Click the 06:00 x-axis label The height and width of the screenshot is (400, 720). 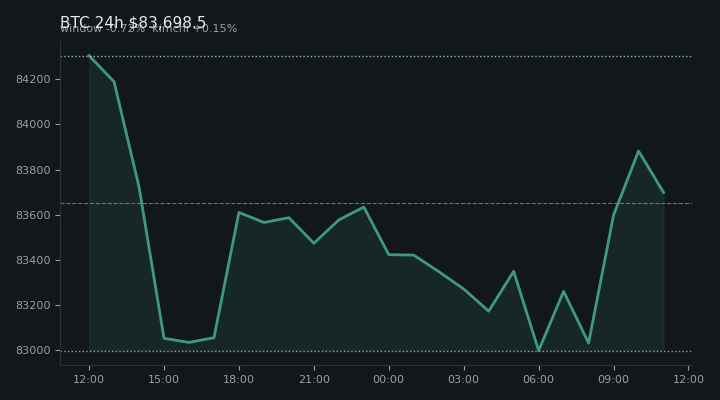pyautogui.click(x=539, y=379)
